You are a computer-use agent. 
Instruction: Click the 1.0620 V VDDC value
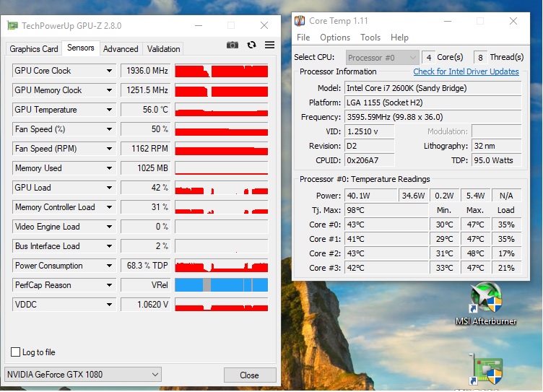[146, 305]
